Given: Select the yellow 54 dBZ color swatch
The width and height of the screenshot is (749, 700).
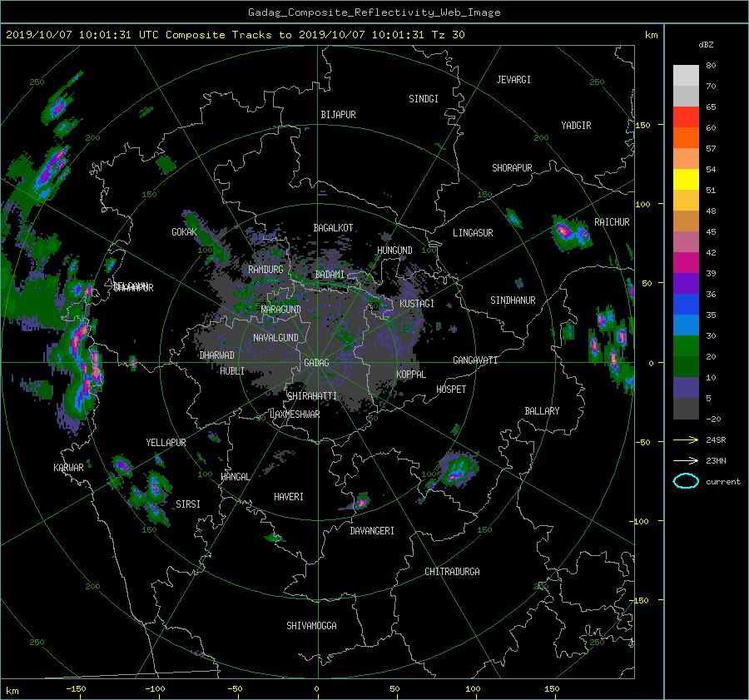Looking at the screenshot, I should click(686, 179).
